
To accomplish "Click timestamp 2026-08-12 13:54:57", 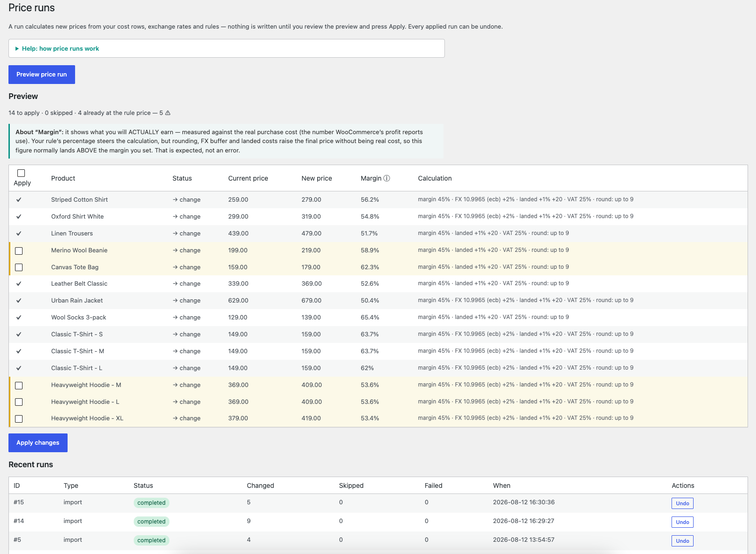I will (x=523, y=540).
